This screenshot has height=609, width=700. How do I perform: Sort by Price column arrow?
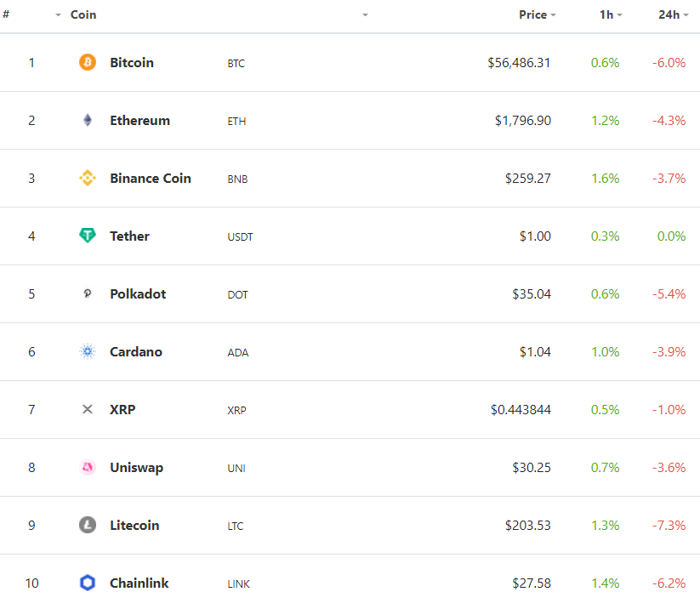click(x=554, y=15)
